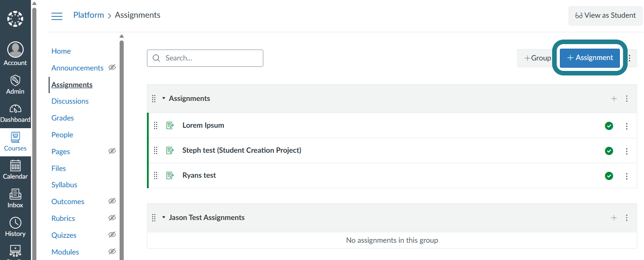Viewport: 644px width, 260px height.
Task: Click the hidden eye icon beside Announcements
Action: coord(112,67)
